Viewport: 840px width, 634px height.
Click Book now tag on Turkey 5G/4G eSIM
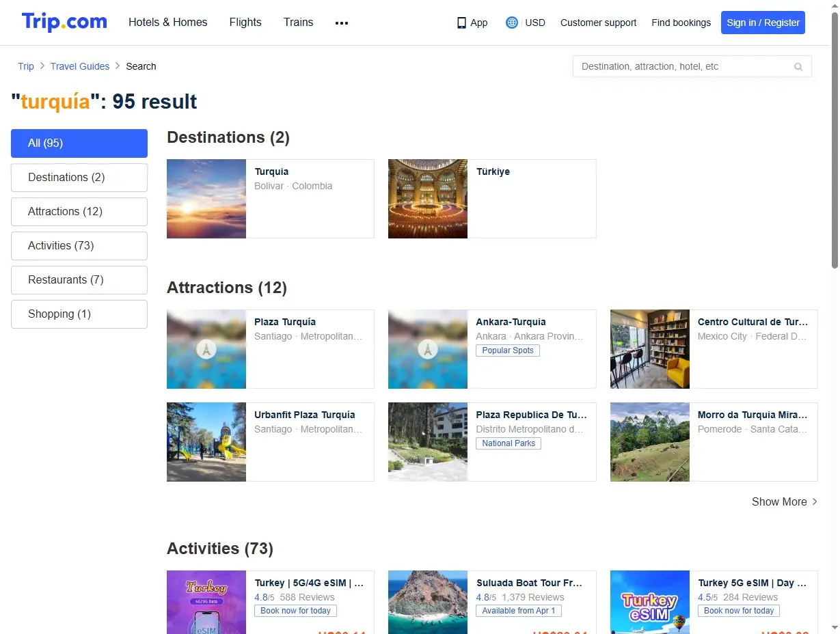295,611
